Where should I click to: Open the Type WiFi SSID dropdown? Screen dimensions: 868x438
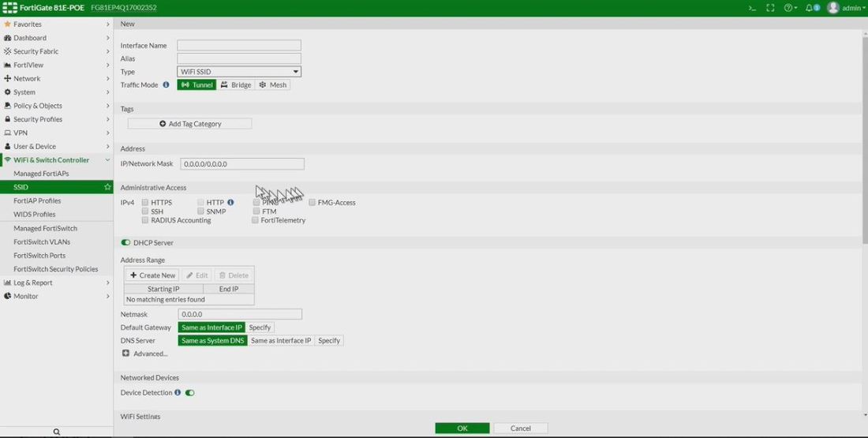[x=238, y=72]
